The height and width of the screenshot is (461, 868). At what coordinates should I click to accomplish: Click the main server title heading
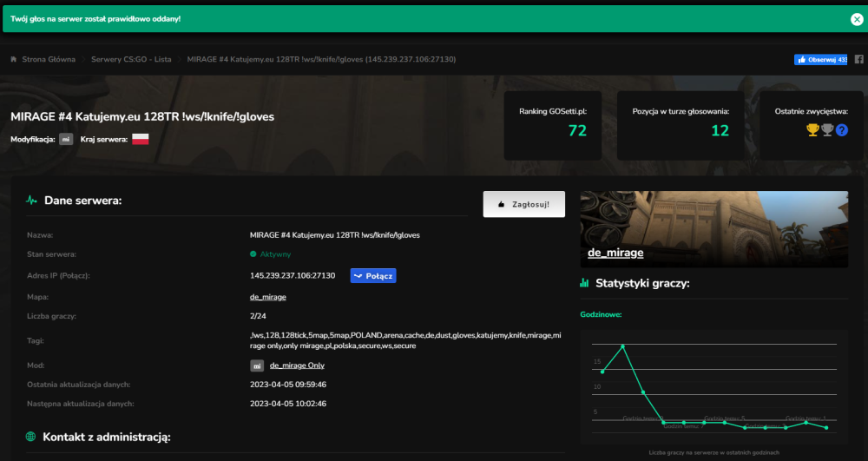142,117
